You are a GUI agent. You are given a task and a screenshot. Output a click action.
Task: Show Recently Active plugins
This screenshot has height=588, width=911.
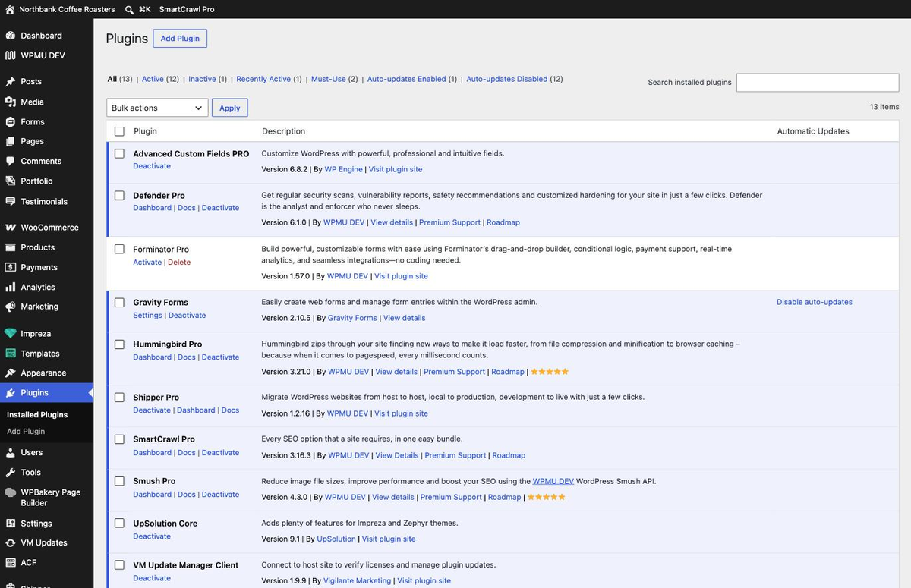click(269, 79)
